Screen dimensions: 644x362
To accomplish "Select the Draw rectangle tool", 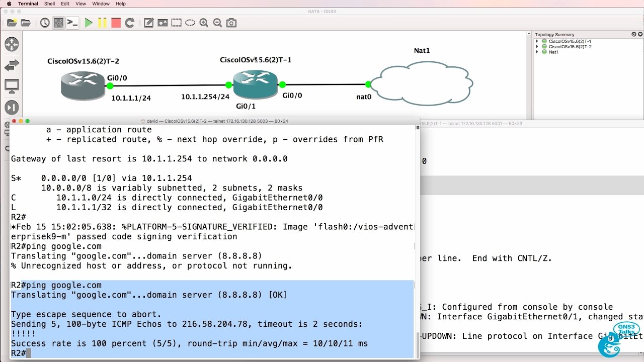I will click(x=176, y=23).
